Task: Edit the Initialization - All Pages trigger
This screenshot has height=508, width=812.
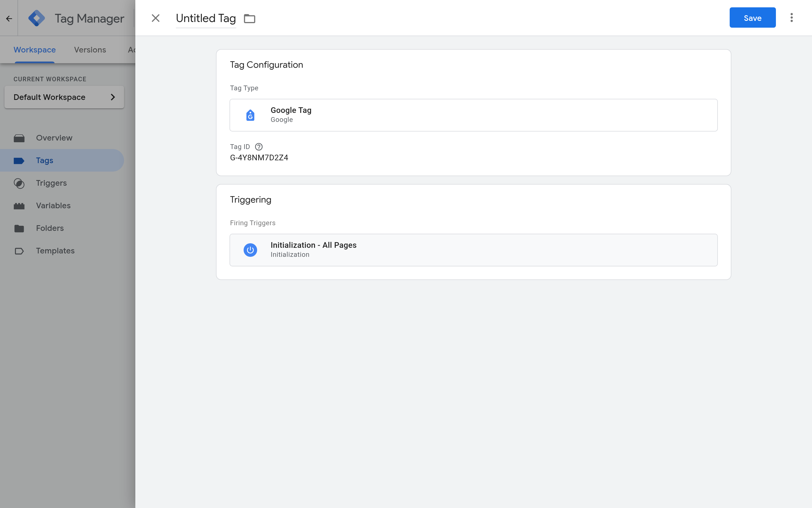Action: click(x=473, y=250)
